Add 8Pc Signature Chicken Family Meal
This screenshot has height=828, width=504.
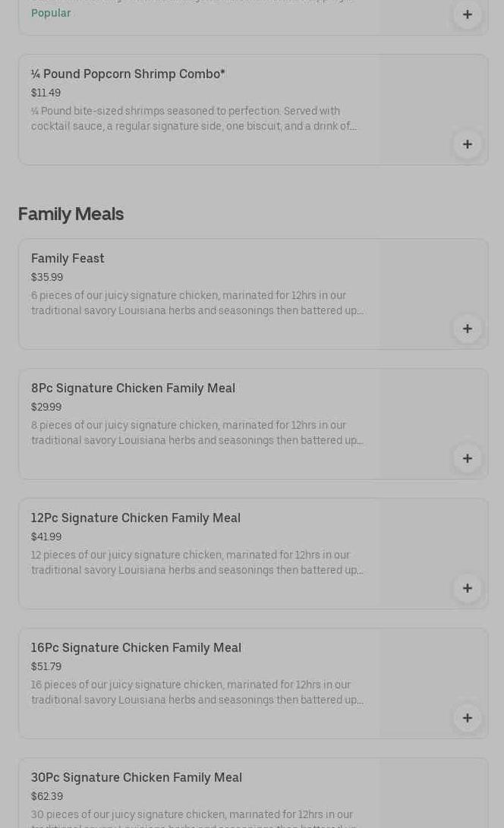coord(467,458)
